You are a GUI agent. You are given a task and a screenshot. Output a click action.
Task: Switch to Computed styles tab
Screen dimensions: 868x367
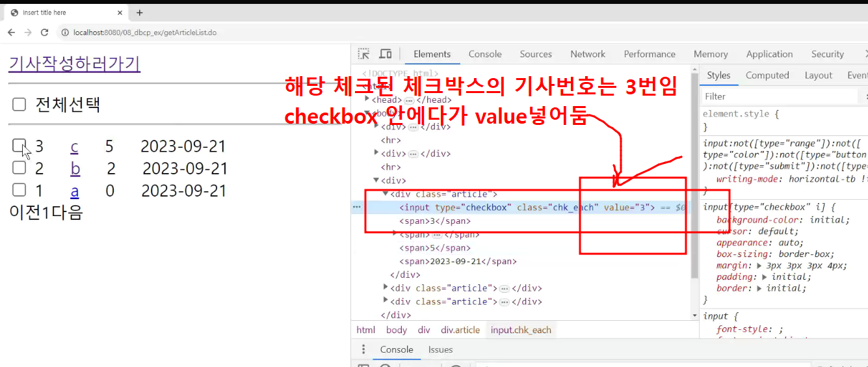(767, 75)
